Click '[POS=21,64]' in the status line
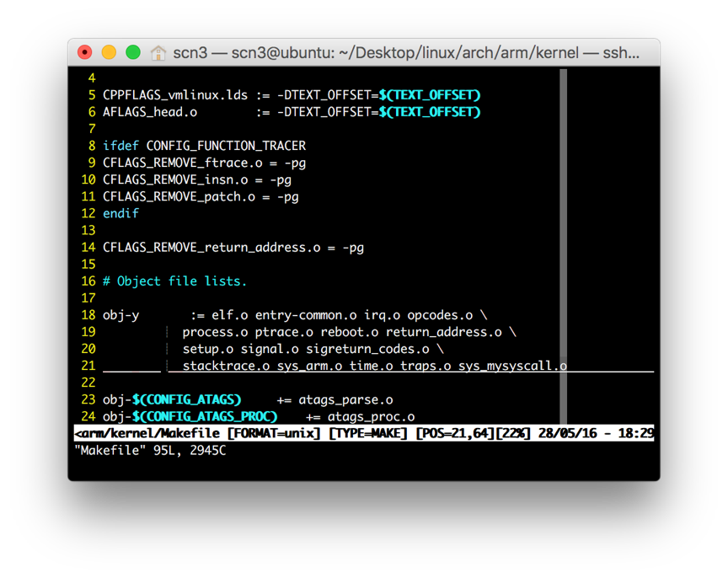The height and width of the screenshot is (578, 728). [x=454, y=433]
